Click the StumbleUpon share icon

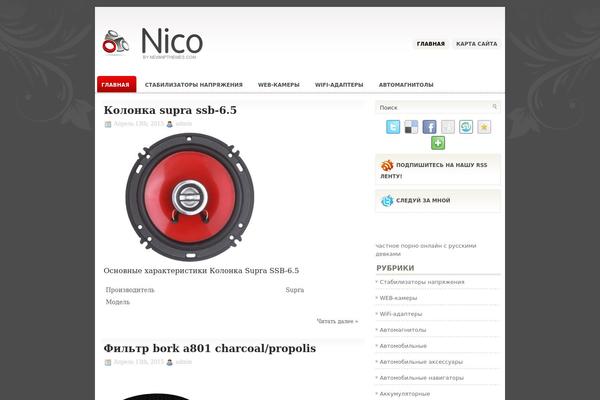466,127
